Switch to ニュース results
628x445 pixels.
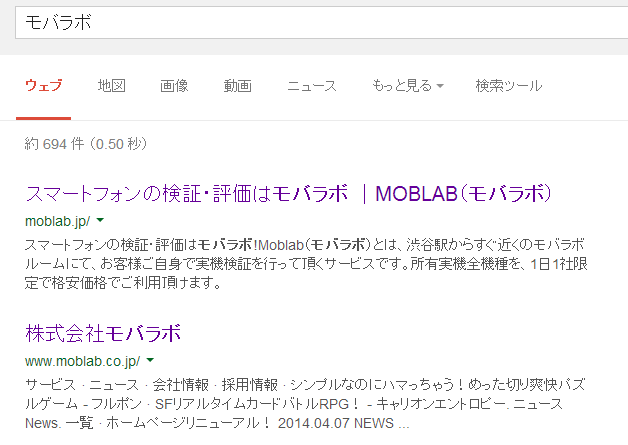point(312,86)
